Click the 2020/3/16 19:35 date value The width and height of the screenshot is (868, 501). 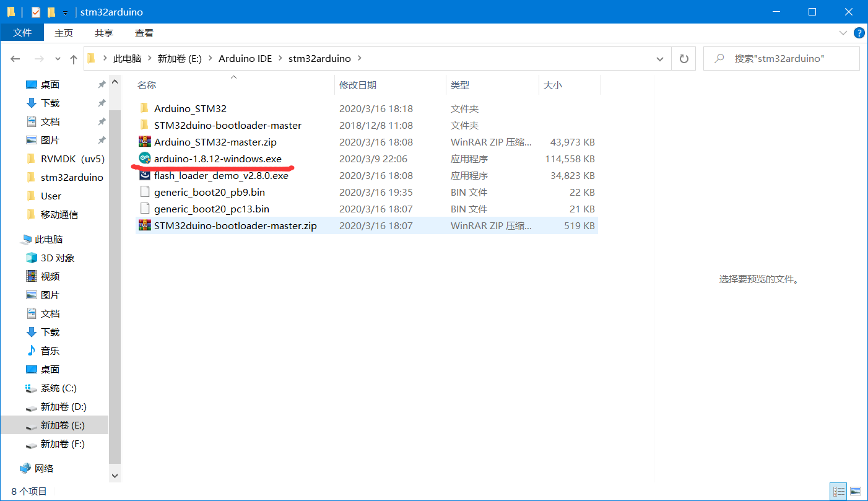[x=376, y=193]
